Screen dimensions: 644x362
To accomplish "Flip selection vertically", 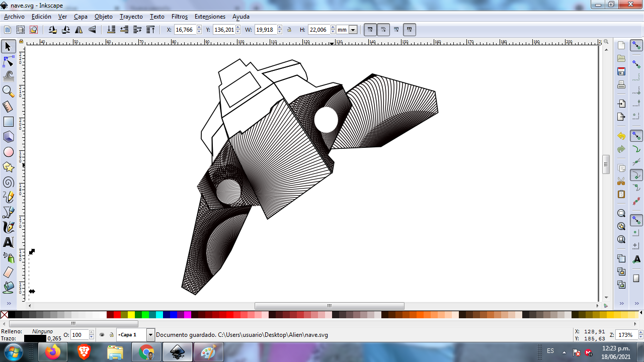I will [x=92, y=30].
